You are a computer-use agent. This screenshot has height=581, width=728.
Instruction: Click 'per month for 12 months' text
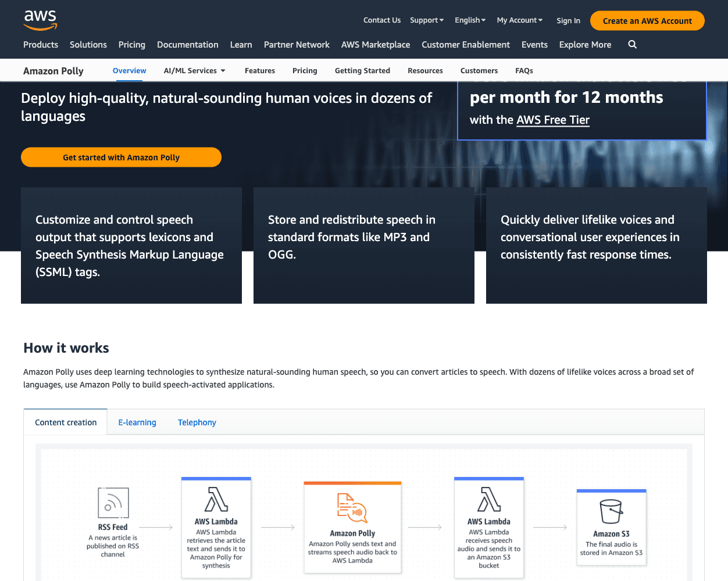pos(566,97)
